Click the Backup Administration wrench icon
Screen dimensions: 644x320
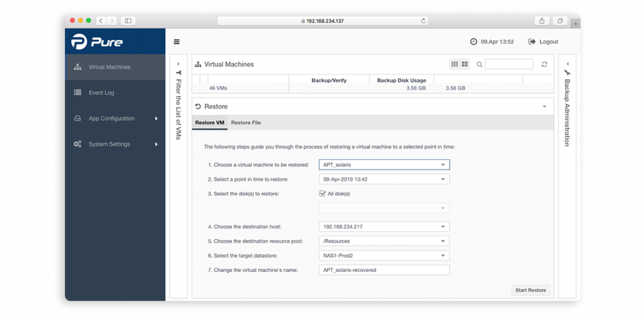(567, 73)
